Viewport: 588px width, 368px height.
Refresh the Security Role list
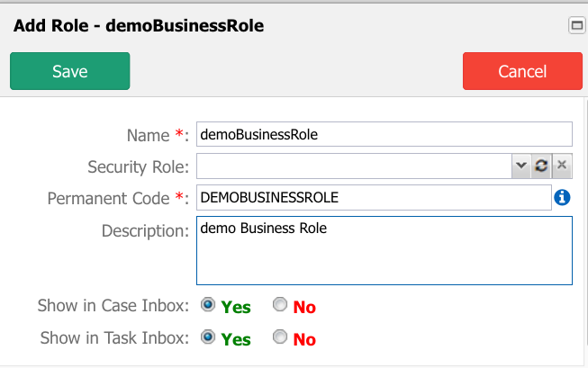[541, 166]
